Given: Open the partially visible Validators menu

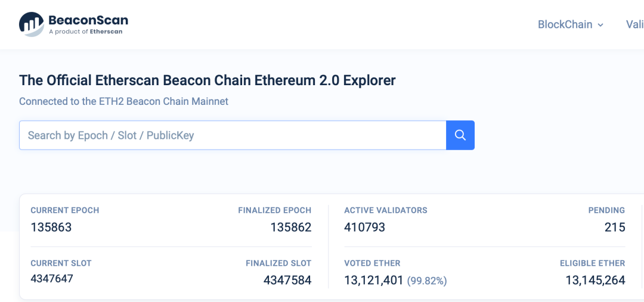Looking at the screenshot, I should click(634, 24).
